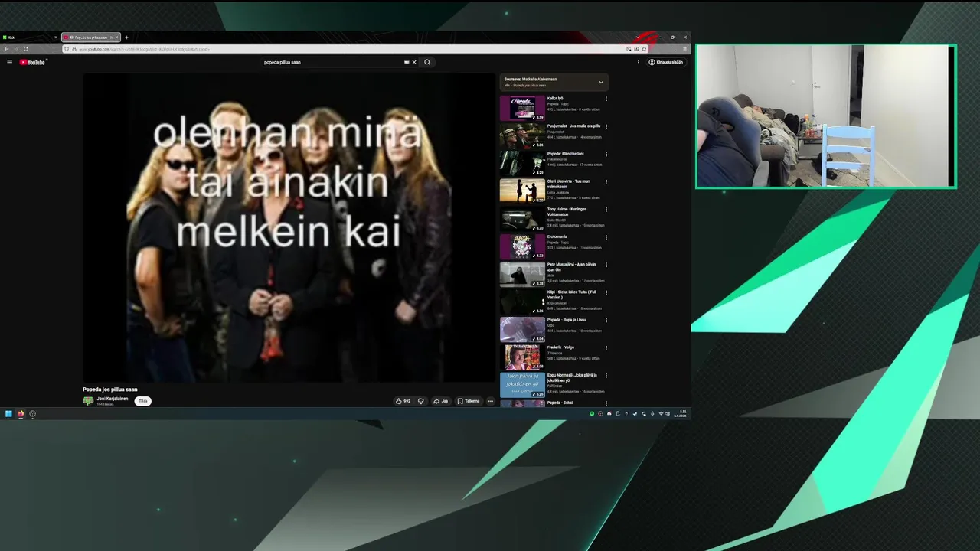Play Erotomania thumbnail

coord(522,246)
